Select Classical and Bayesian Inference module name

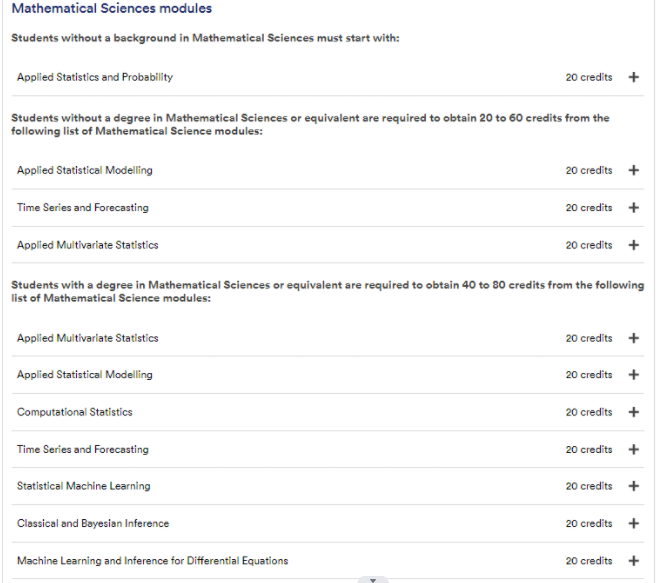93,523
